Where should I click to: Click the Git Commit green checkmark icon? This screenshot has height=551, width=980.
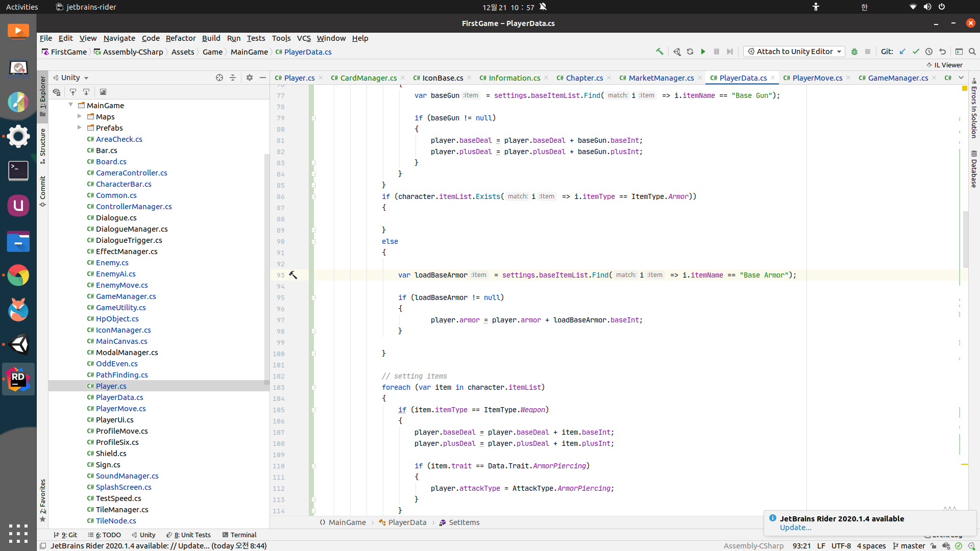pyautogui.click(x=916, y=52)
